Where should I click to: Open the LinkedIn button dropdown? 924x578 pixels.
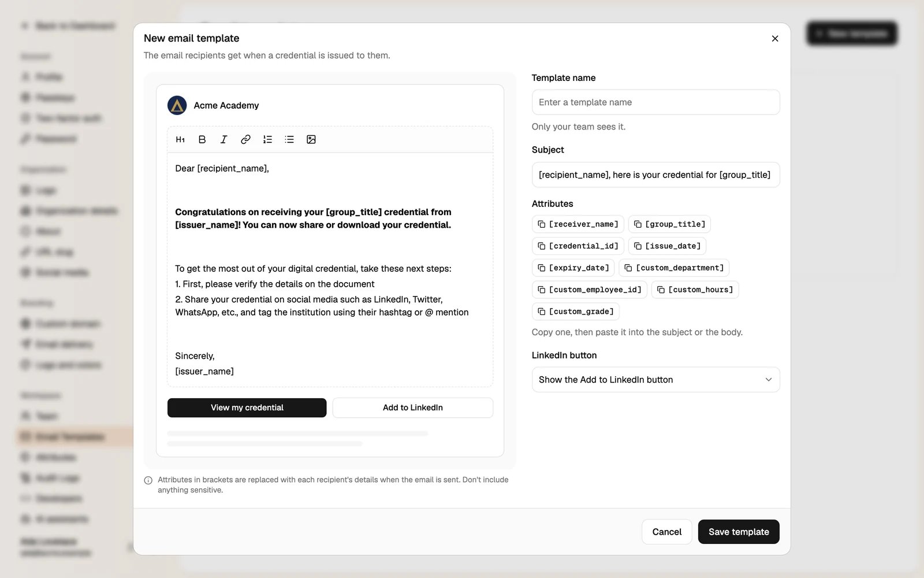[655, 380]
